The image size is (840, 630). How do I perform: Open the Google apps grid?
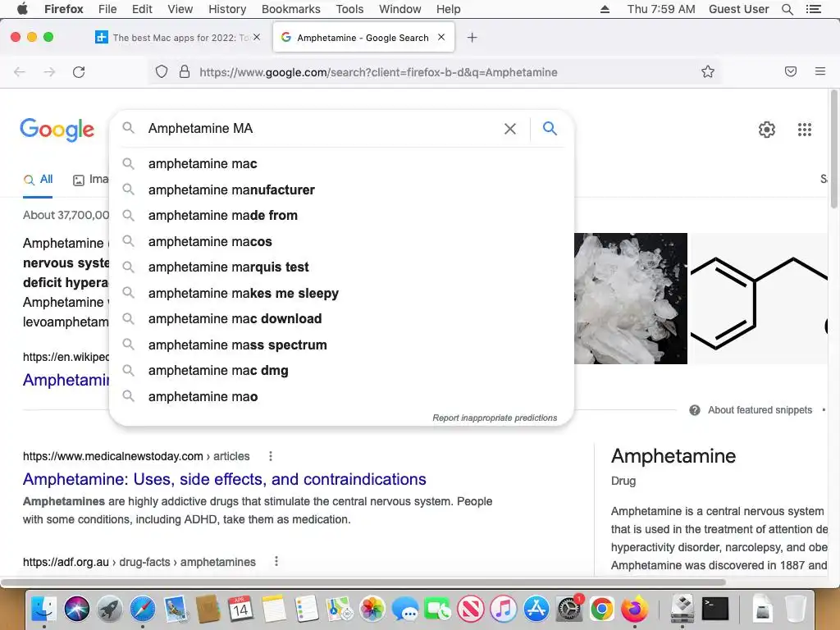click(x=804, y=129)
